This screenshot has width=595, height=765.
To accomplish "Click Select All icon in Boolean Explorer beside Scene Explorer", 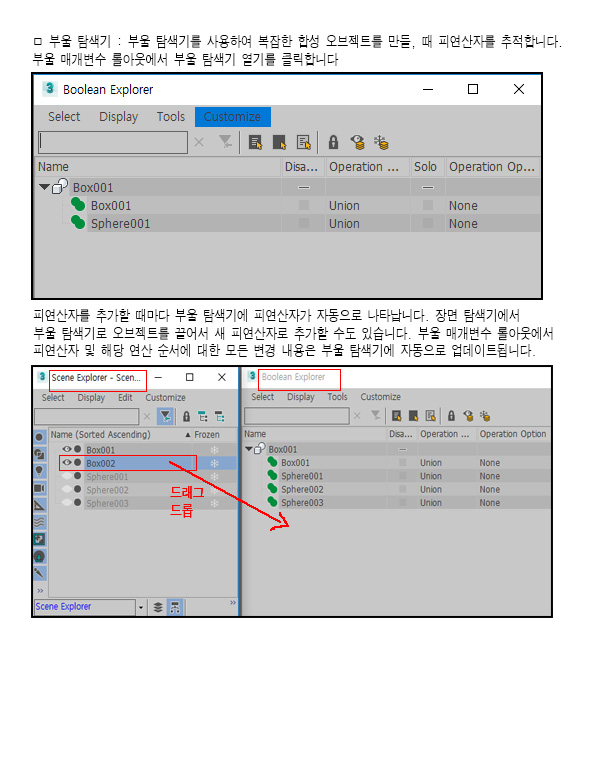I will [x=397, y=416].
